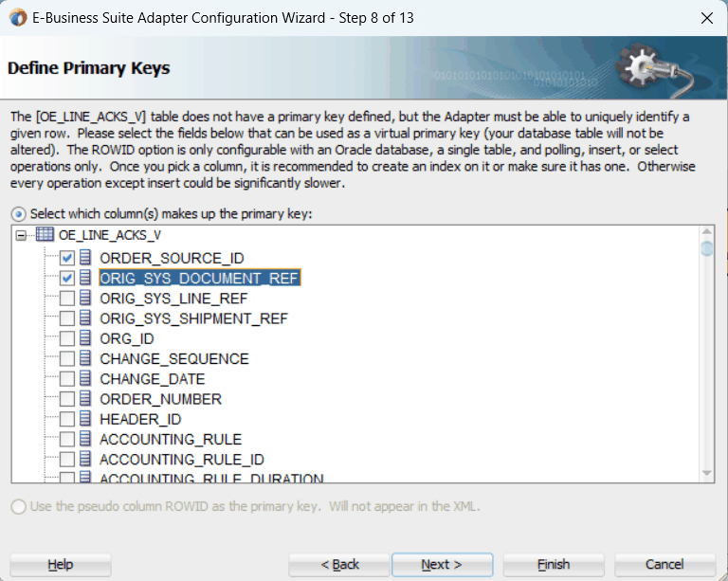Proceed with the Next button

tap(442, 564)
